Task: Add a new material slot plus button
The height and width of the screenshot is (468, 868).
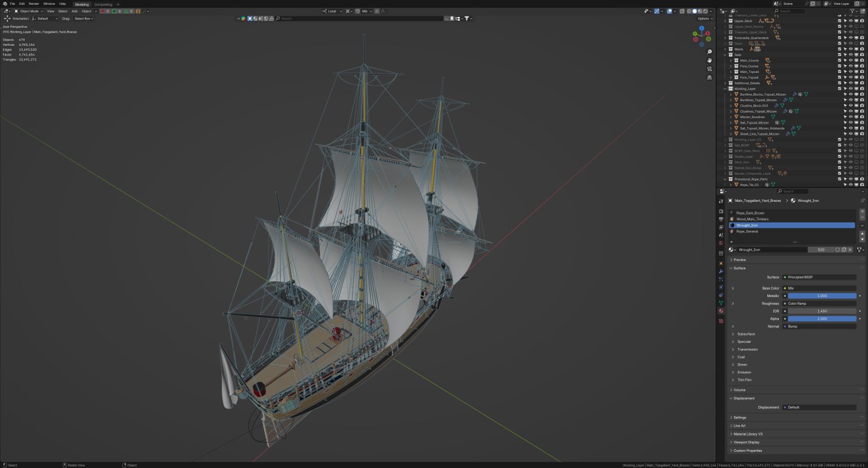Action: 862,212
